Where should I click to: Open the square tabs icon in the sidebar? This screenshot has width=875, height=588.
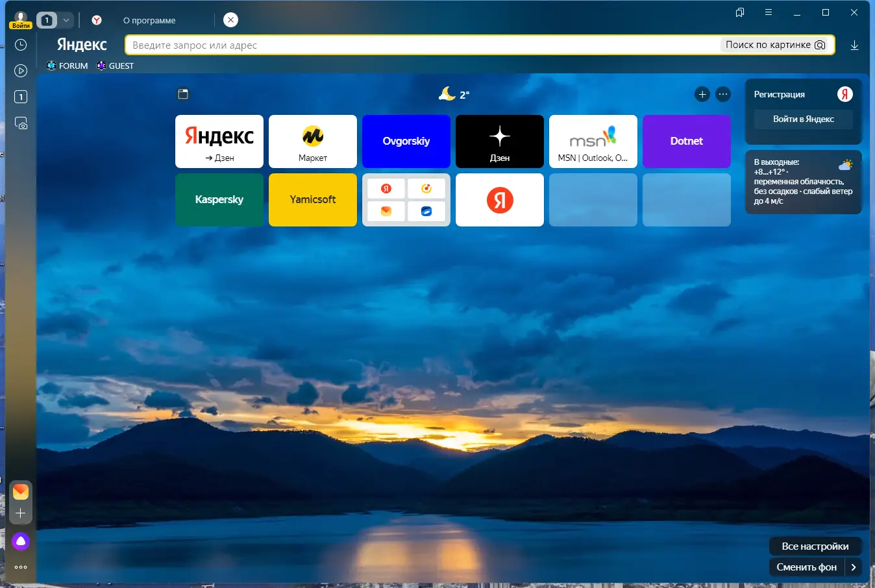click(x=21, y=97)
